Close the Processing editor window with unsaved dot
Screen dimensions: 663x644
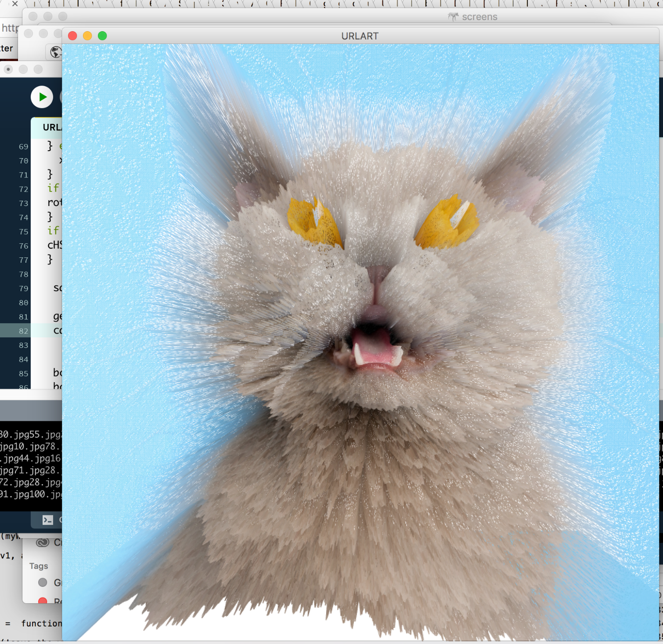pyautogui.click(x=8, y=69)
